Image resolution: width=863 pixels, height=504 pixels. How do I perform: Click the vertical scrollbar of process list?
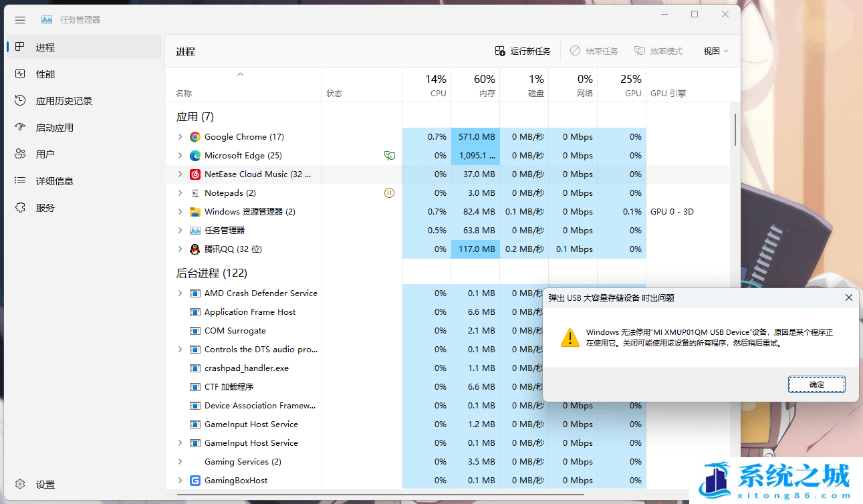point(735,130)
